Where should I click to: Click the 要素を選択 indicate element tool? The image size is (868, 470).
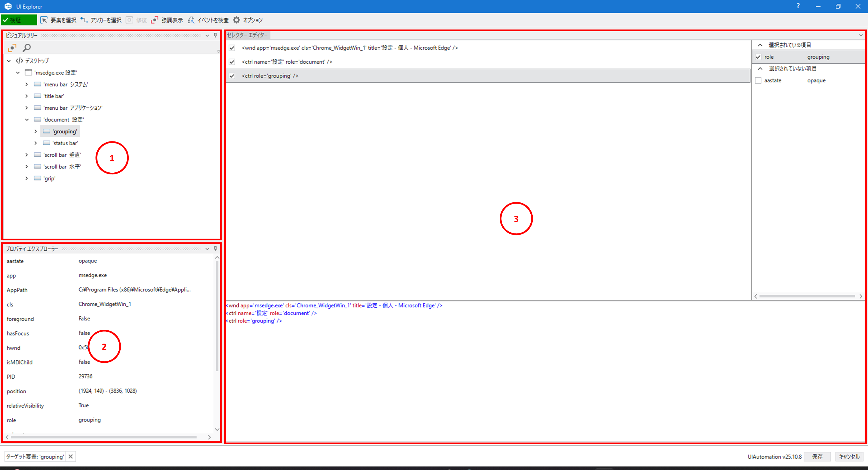click(x=59, y=20)
